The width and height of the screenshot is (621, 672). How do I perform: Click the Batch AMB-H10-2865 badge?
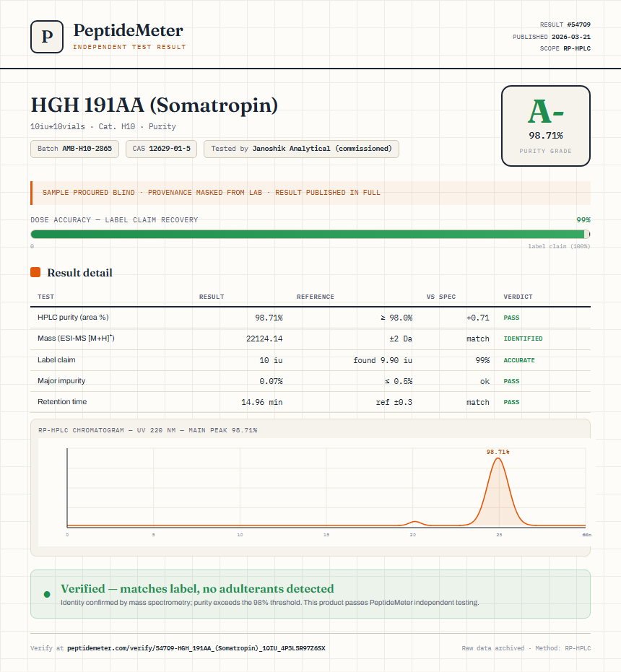(x=74, y=149)
